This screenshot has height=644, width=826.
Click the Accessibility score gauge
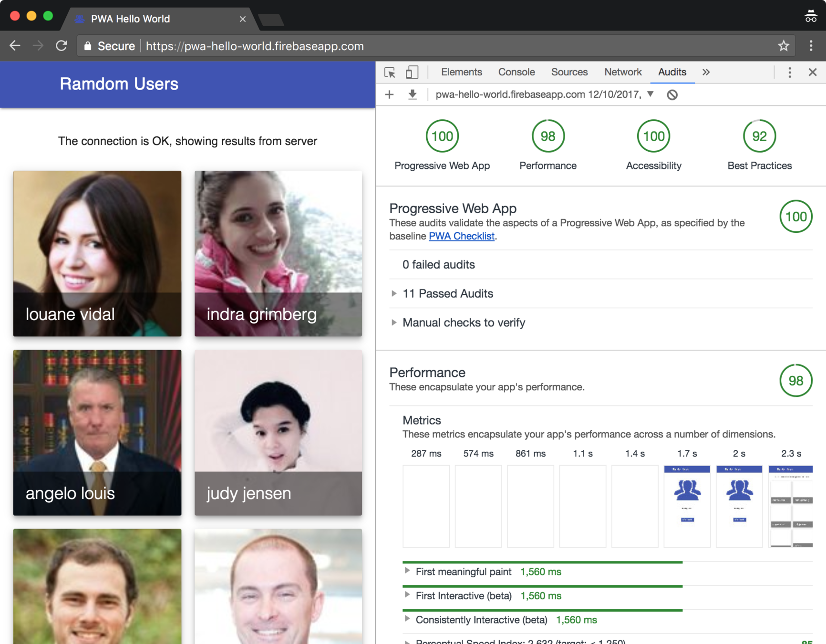pyautogui.click(x=653, y=136)
